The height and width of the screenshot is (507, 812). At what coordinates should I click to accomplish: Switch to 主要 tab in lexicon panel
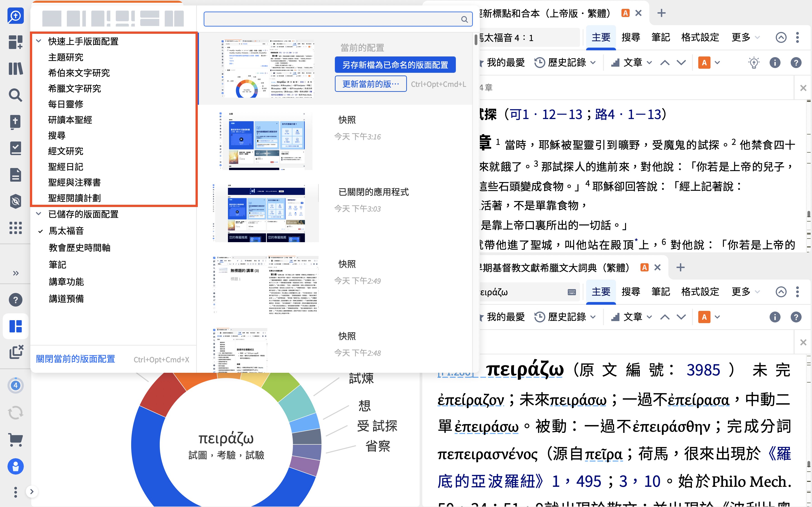click(x=601, y=292)
